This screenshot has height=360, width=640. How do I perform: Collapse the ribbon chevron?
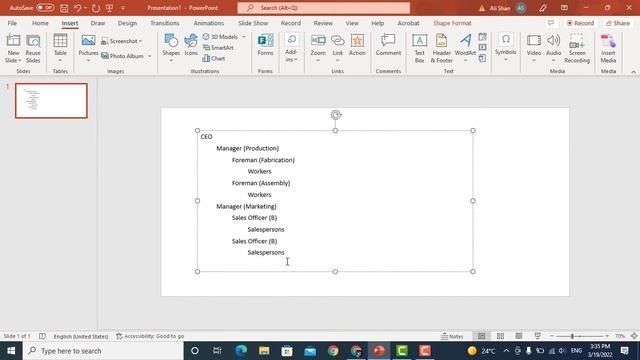[x=633, y=72]
